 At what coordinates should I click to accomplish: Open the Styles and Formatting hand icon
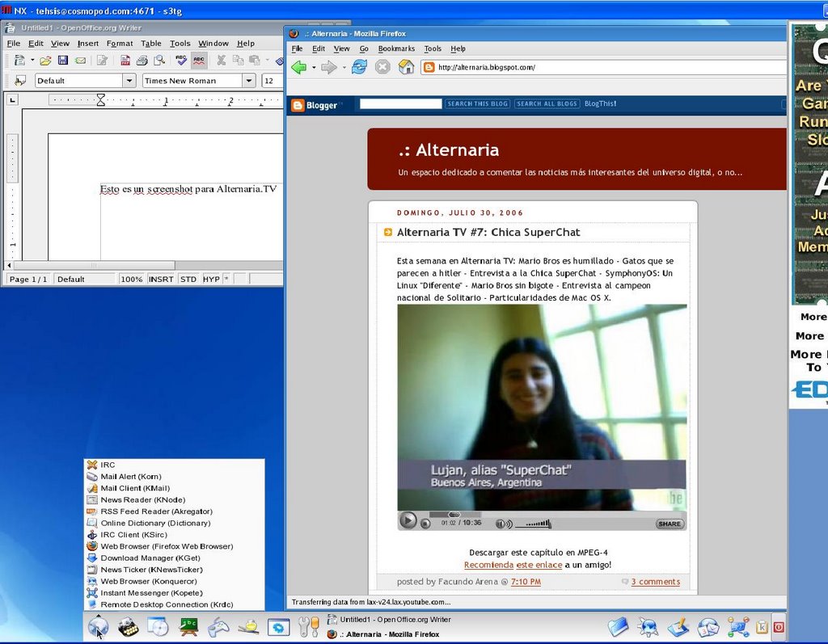click(20, 81)
